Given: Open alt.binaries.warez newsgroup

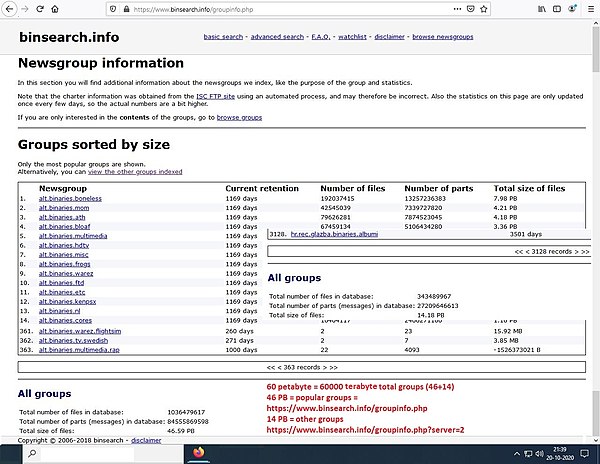Looking at the screenshot, I should coord(66,274).
